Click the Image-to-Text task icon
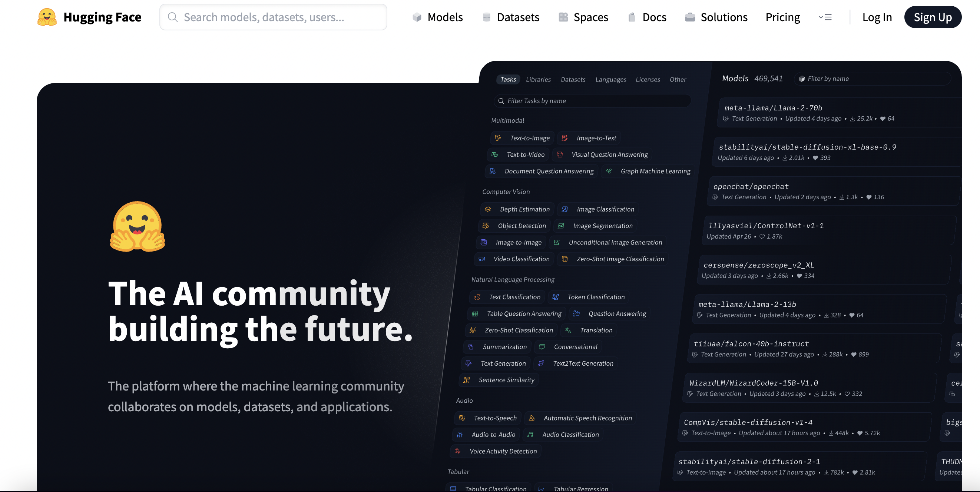Viewport: 980px width, 492px height. pyautogui.click(x=565, y=138)
